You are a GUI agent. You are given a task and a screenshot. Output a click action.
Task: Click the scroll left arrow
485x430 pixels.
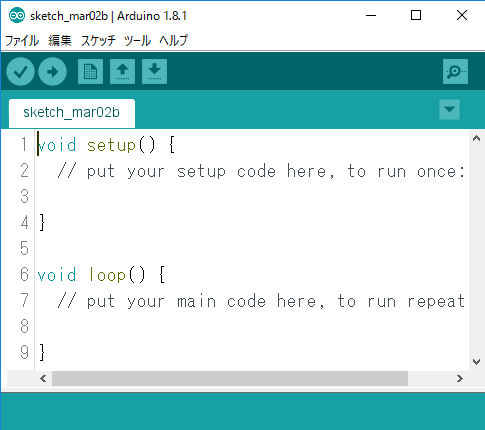click(43, 378)
